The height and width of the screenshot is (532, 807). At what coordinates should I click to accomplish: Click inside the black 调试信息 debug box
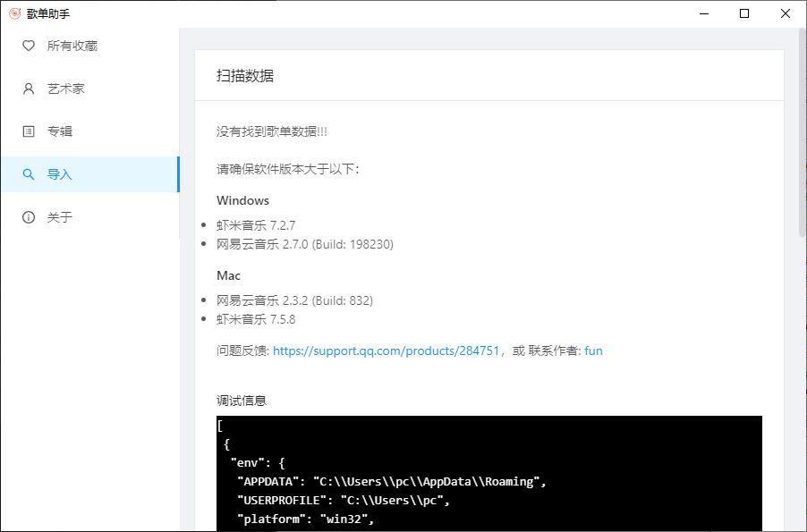[488, 473]
